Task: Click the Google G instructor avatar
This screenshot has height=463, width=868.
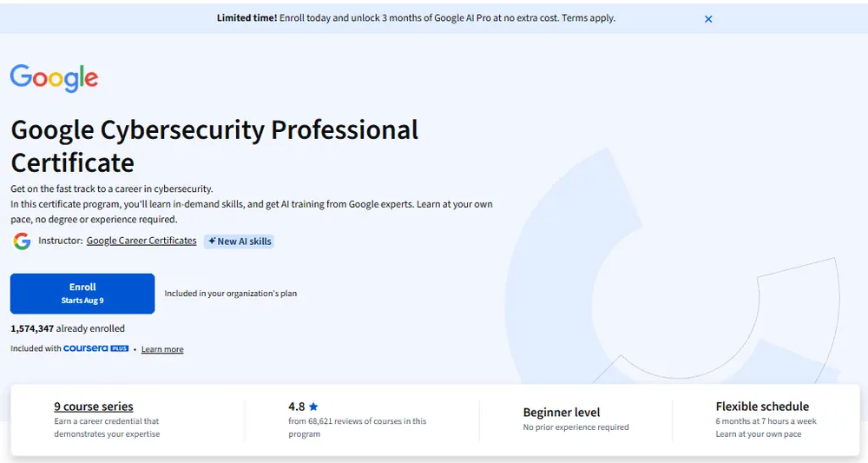Action: [x=23, y=241]
